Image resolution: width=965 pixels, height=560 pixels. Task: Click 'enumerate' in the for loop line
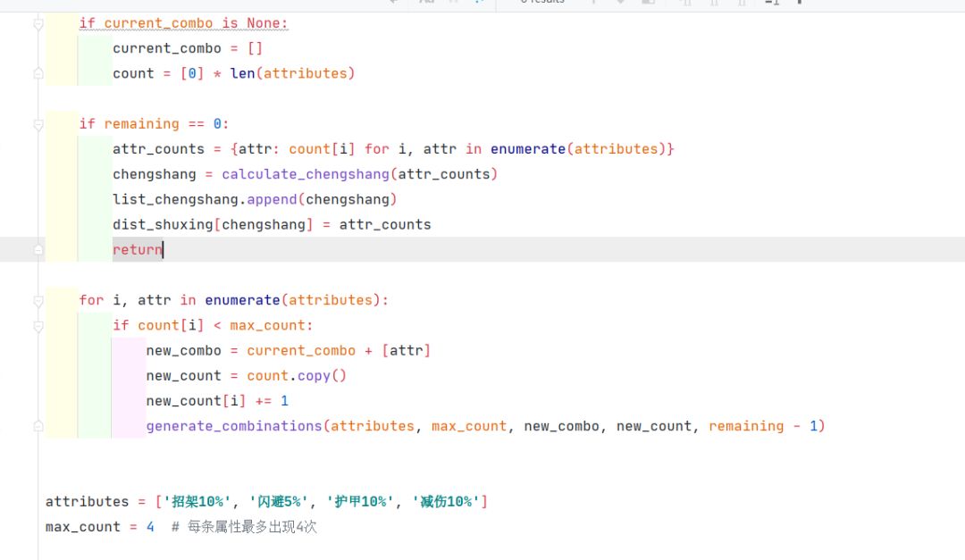tap(242, 300)
